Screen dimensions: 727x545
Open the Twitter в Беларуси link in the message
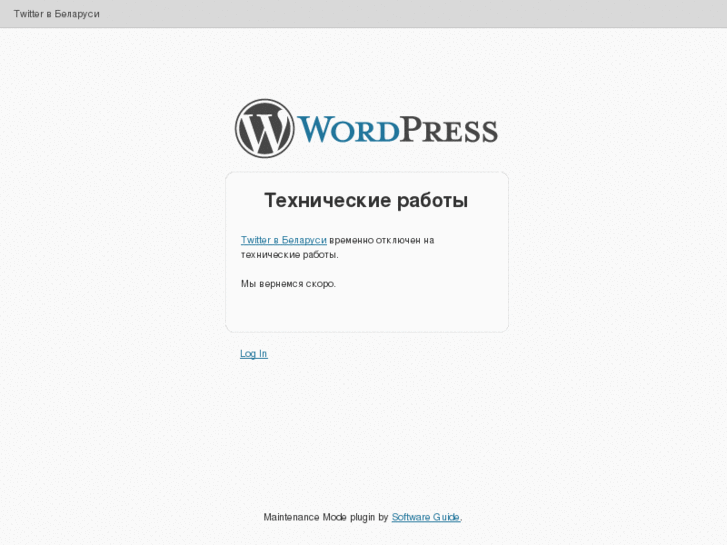pos(284,240)
